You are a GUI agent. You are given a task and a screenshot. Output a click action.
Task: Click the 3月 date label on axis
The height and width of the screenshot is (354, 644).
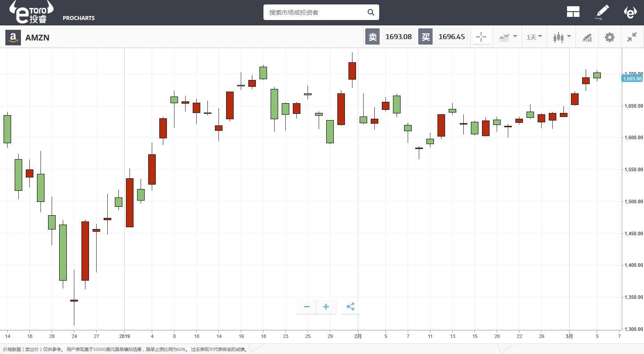click(x=570, y=336)
